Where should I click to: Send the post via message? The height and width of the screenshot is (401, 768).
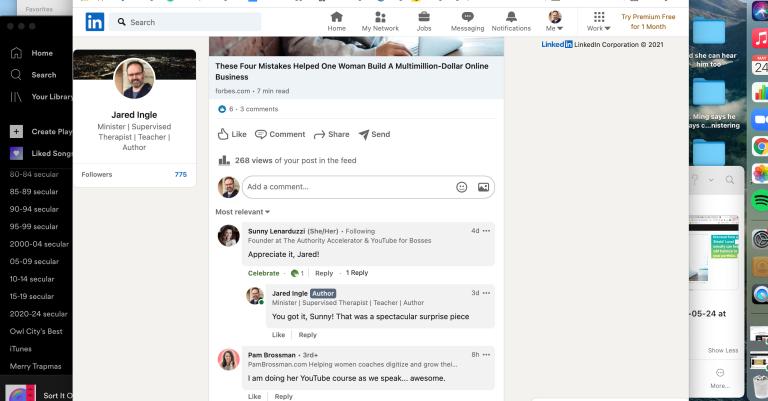(374, 134)
